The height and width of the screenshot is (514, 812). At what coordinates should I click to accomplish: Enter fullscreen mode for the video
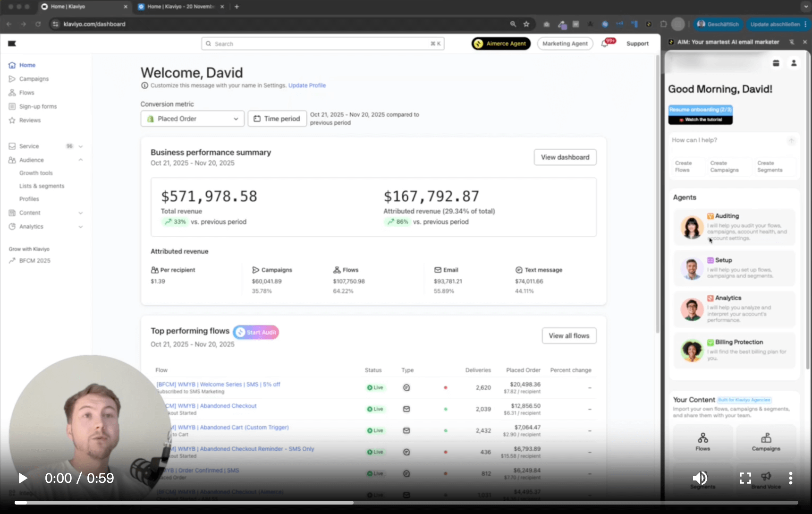coord(745,478)
